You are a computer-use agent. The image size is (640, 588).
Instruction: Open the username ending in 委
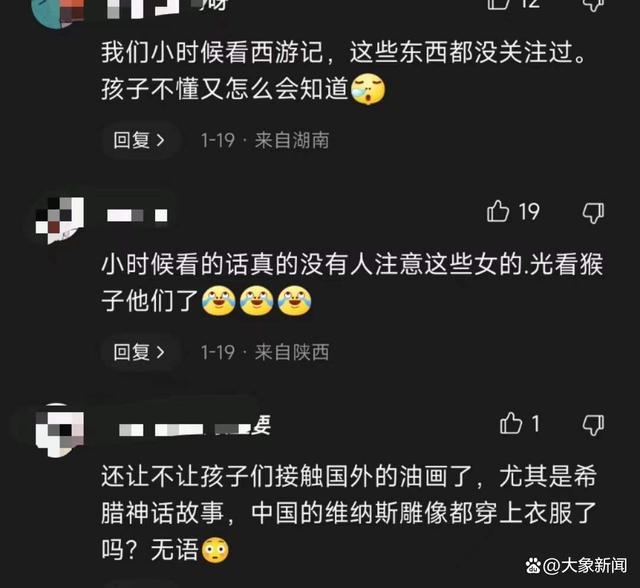pyautogui.click(x=194, y=427)
